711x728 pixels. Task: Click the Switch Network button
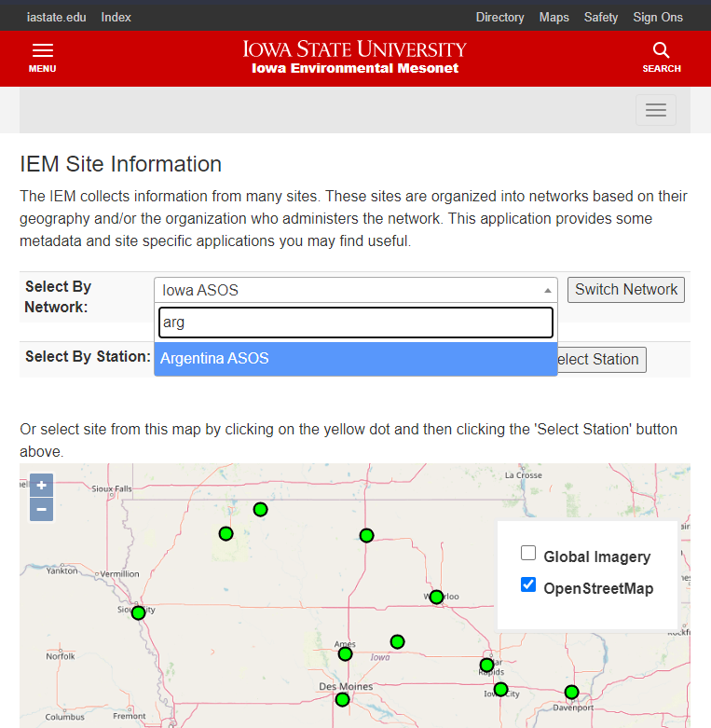coord(626,290)
